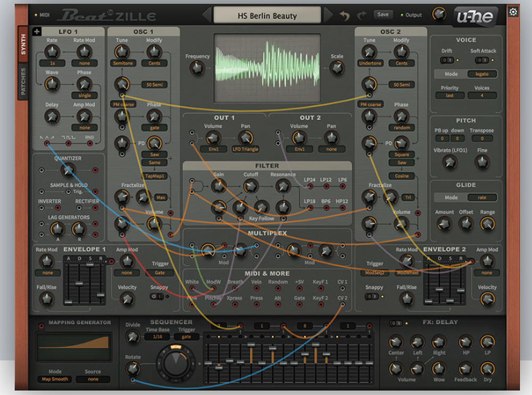Toggle the Envelope 2 Snappy switch

pyautogui.click(x=371, y=296)
